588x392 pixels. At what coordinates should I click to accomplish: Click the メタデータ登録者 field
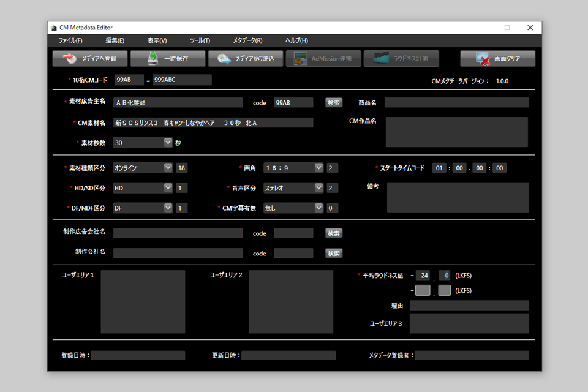click(x=472, y=355)
